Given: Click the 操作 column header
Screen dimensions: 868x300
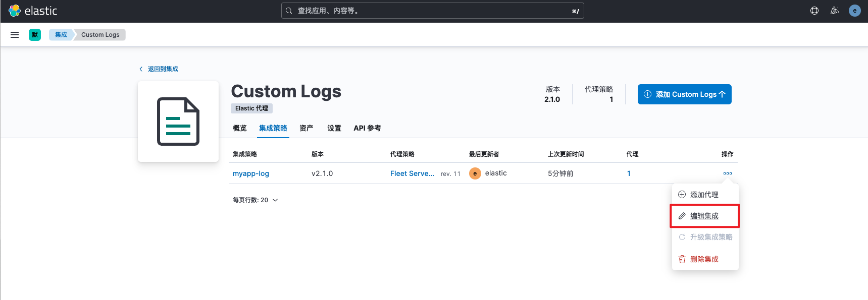Looking at the screenshot, I should point(728,154).
